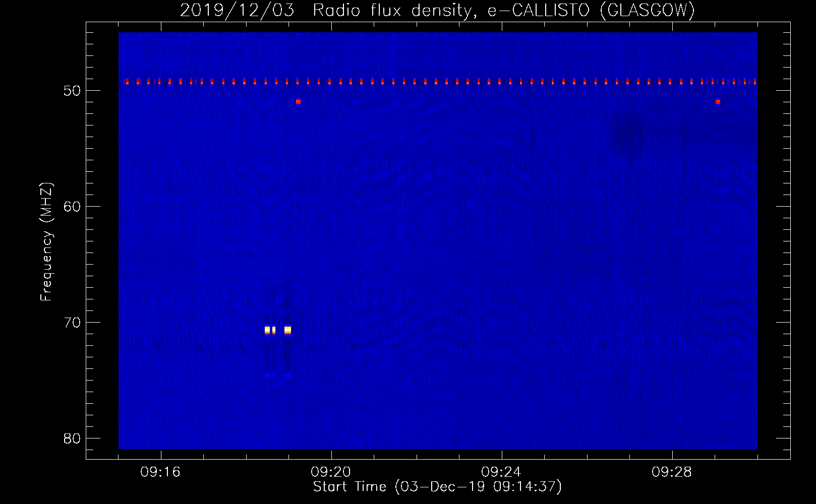Click the 70 frequency tick label
The height and width of the screenshot is (504, 816).
[x=72, y=323]
